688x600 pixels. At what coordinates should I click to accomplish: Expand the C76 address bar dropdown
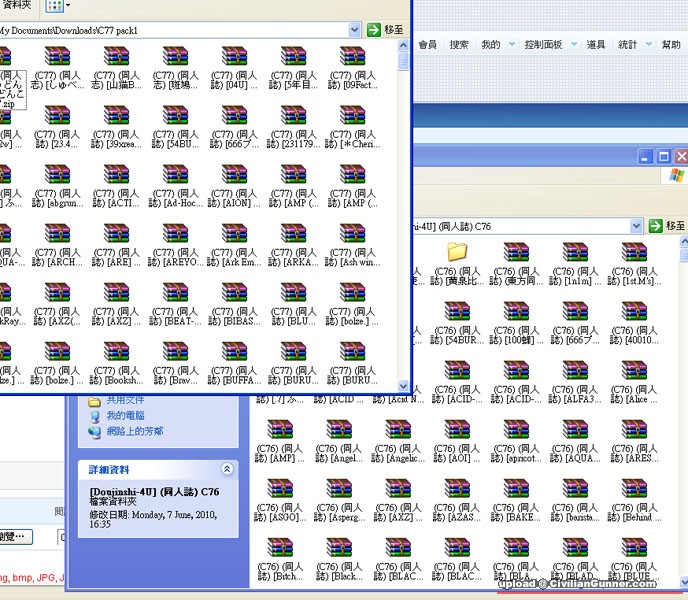click(x=635, y=227)
